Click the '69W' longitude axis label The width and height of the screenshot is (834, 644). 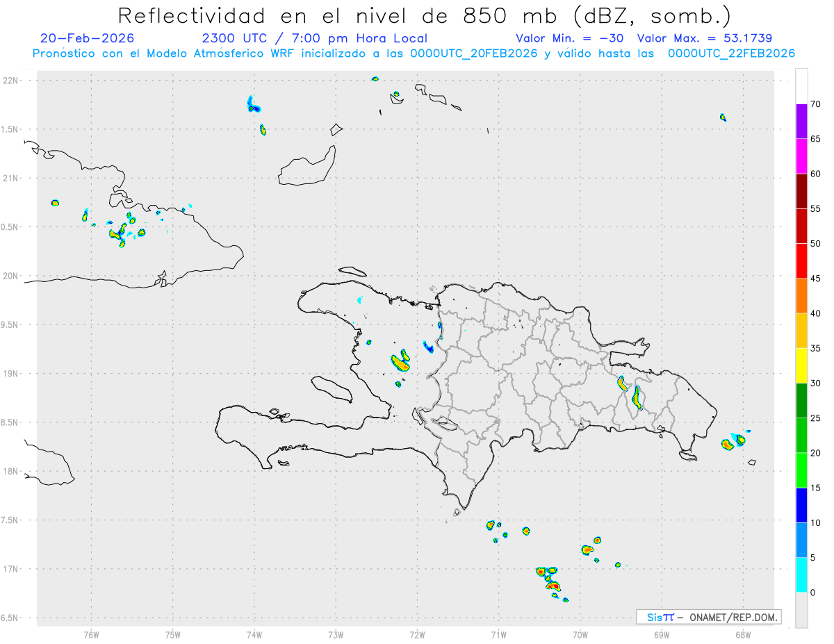click(661, 634)
